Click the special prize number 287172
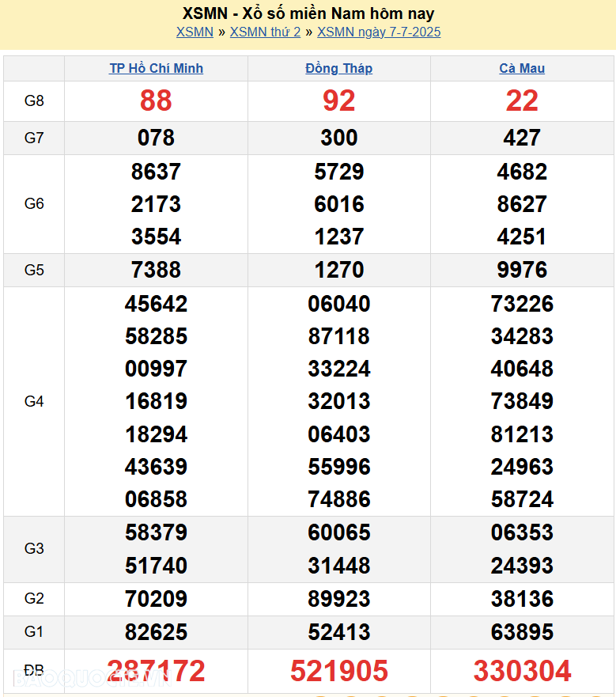The image size is (616, 697). coord(156,671)
